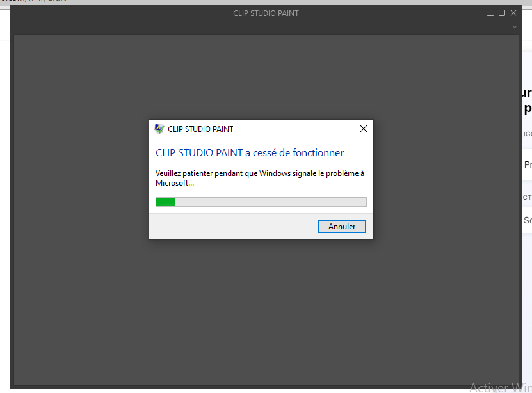The image size is (532, 393).
Task: Click the 'CT' section label at right edge
Action: click(x=528, y=198)
